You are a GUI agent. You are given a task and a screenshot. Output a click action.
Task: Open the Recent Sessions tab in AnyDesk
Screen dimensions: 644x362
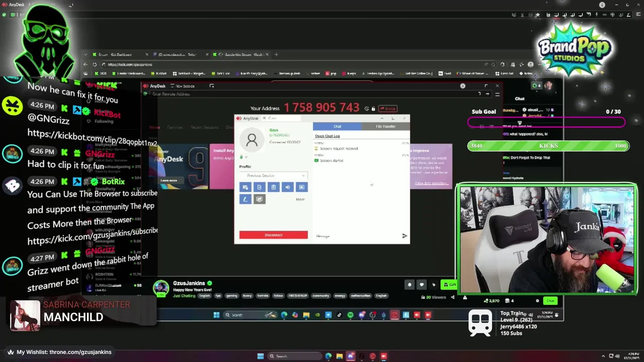click(204, 127)
